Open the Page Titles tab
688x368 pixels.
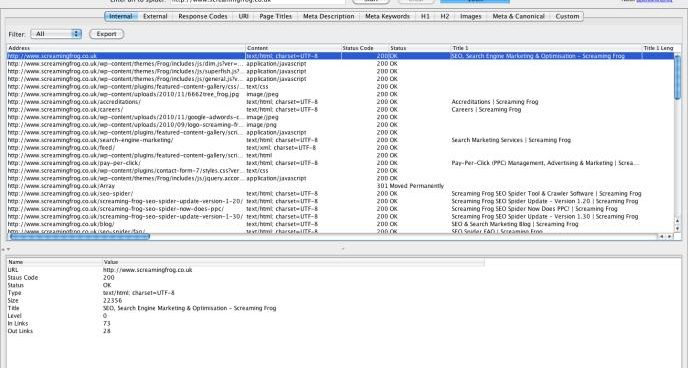click(x=276, y=16)
